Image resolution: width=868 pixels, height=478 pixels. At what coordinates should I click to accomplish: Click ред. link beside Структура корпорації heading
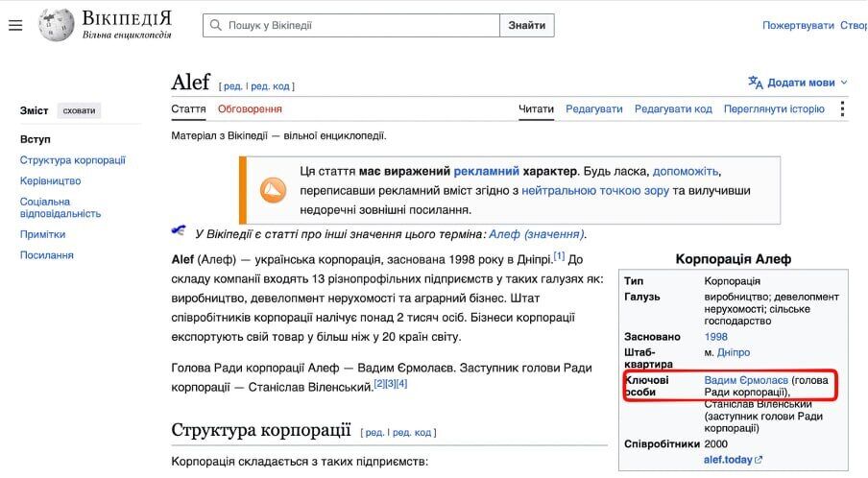[x=374, y=433]
